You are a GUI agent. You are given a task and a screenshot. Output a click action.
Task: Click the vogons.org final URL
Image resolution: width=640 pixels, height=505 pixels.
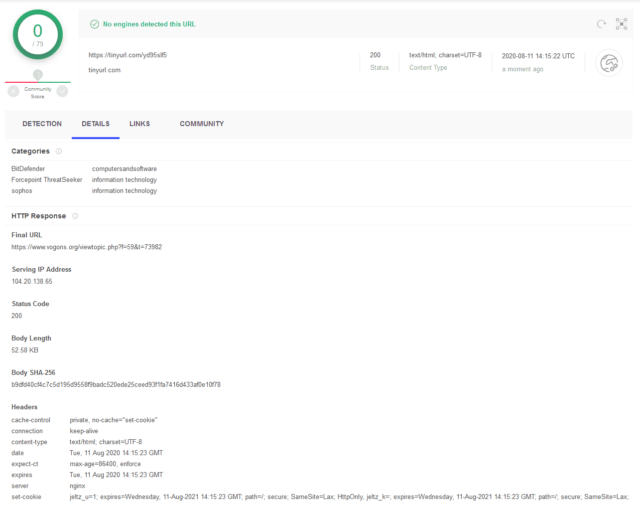tap(86, 247)
